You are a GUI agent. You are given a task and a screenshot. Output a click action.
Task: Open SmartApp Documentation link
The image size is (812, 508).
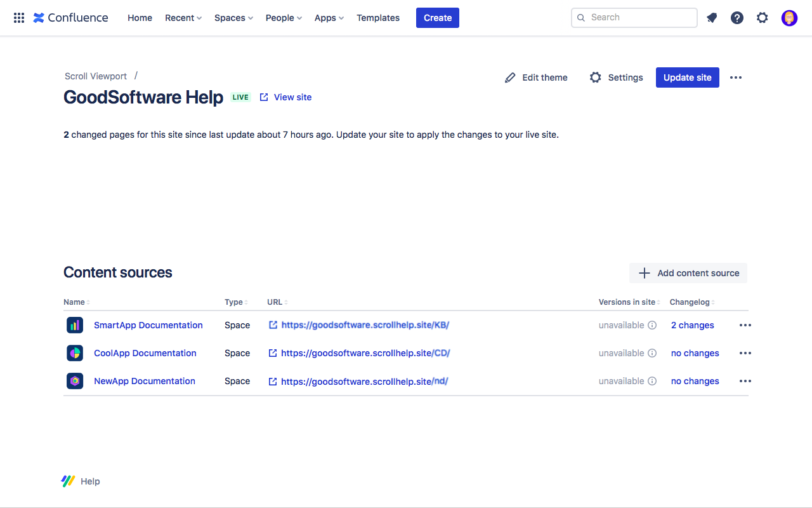[148, 325]
